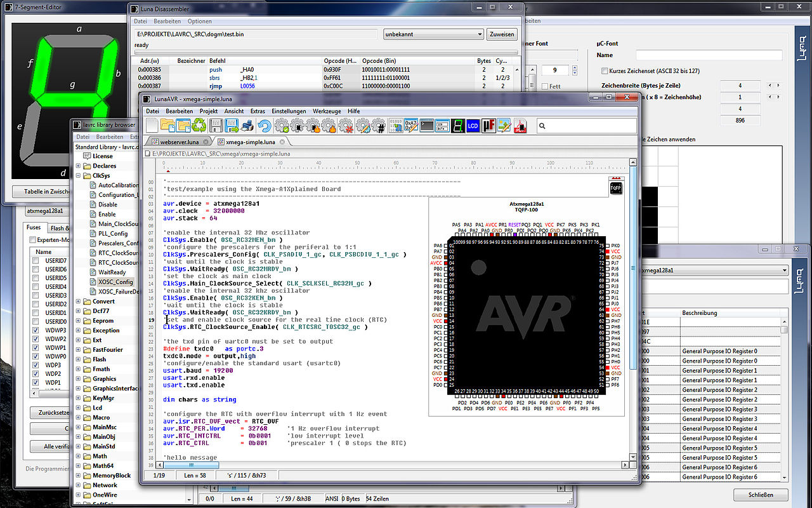Select PLL_Config in library tree
The image size is (812, 508).
(x=113, y=234)
